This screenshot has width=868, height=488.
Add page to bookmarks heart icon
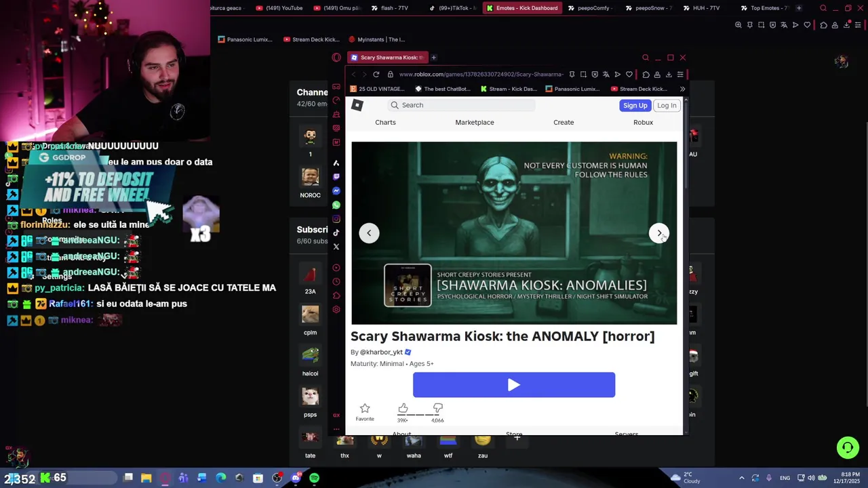pyautogui.click(x=629, y=75)
